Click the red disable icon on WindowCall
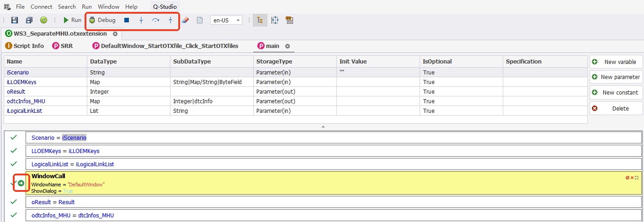The image size is (644, 222). [x=628, y=177]
